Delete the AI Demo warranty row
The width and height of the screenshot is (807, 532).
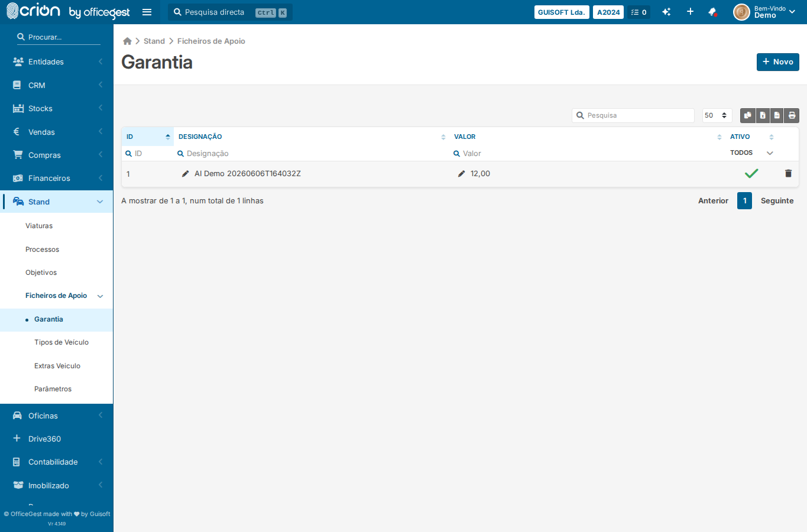point(788,173)
